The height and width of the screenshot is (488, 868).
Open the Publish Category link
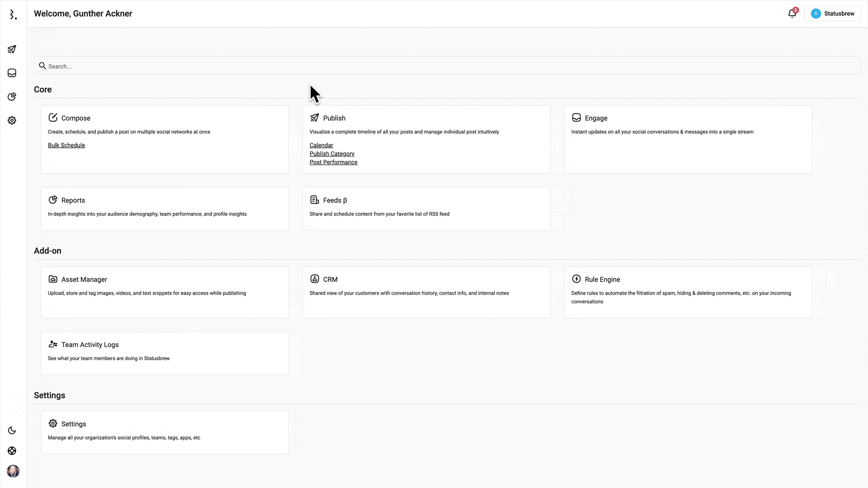coord(331,154)
